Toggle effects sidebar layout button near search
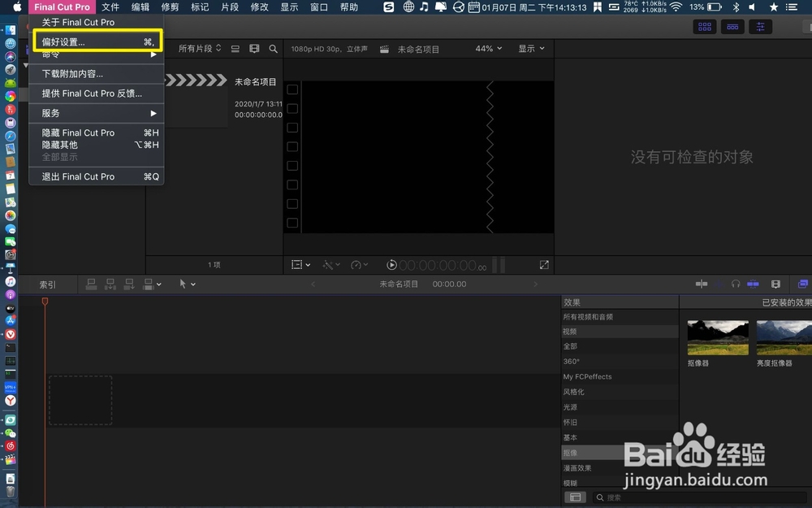The height and width of the screenshot is (508, 812). 576,497
